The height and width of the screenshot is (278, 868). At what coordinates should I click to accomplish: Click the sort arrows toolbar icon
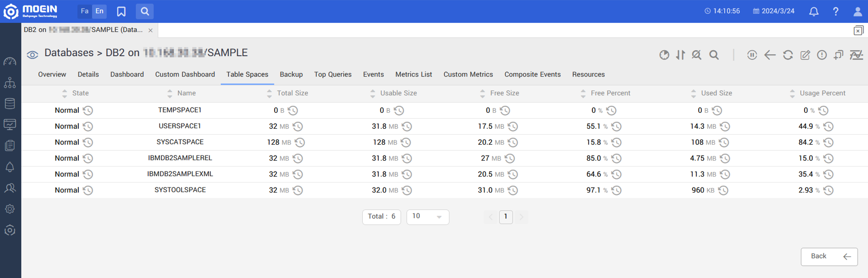click(x=680, y=55)
